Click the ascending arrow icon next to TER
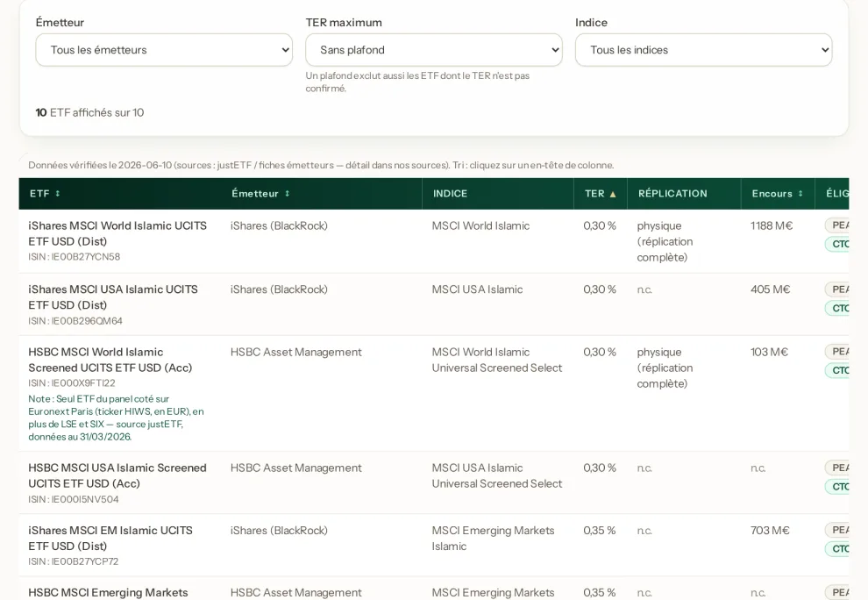 tap(613, 194)
